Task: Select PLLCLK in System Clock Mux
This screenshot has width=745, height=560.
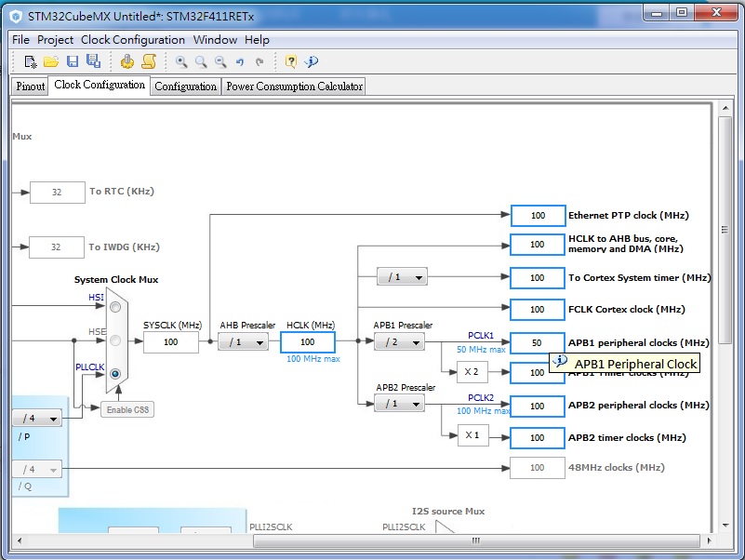Action: (x=115, y=374)
